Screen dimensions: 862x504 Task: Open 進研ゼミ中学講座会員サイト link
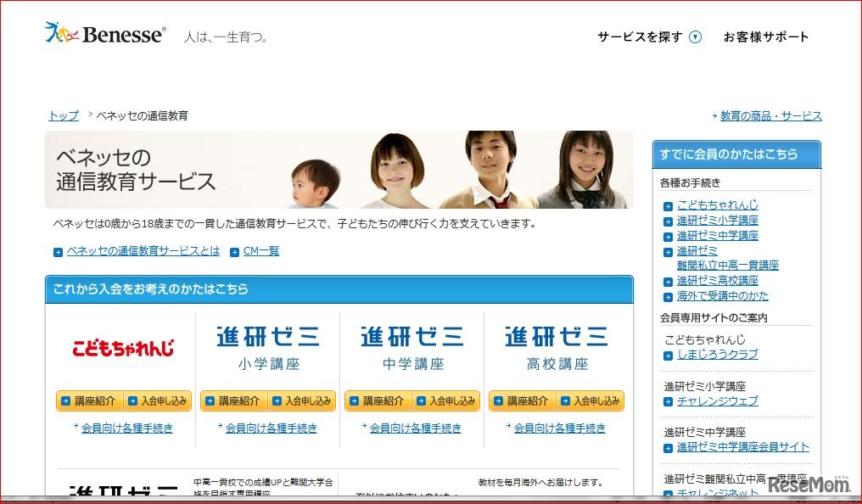pyautogui.click(x=742, y=445)
